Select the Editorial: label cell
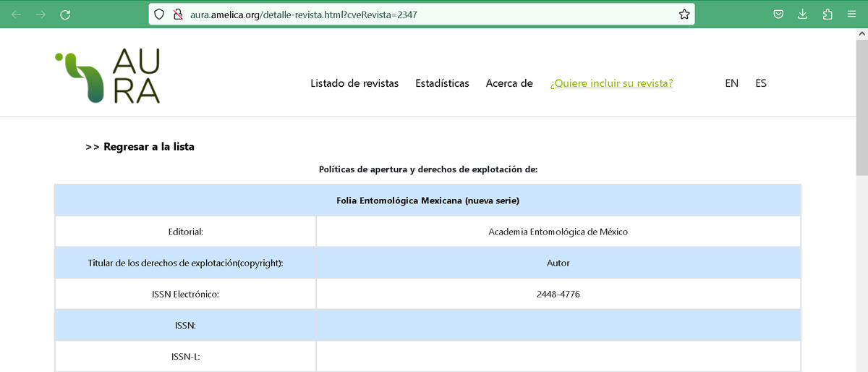This screenshot has width=868, height=372. click(x=185, y=232)
